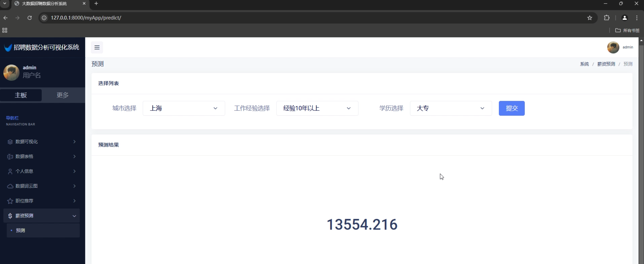Click the predicted value 13554.216

pos(362,225)
